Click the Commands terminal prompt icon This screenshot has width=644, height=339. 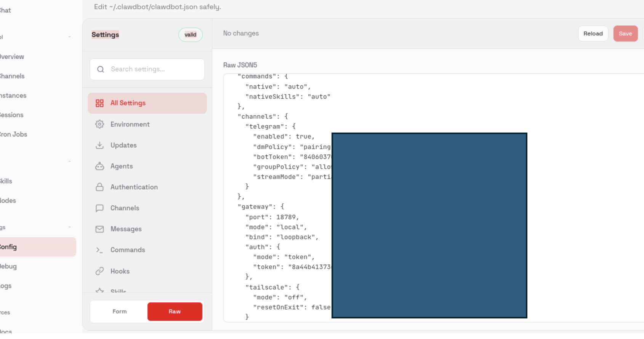(99, 250)
